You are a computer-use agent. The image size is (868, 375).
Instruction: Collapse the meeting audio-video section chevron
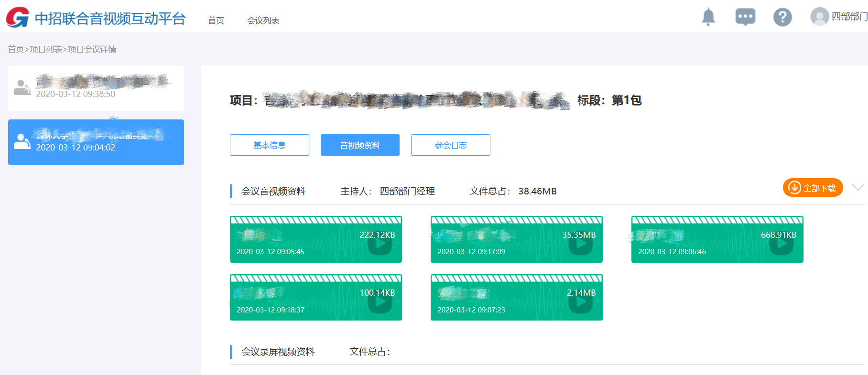(858, 187)
